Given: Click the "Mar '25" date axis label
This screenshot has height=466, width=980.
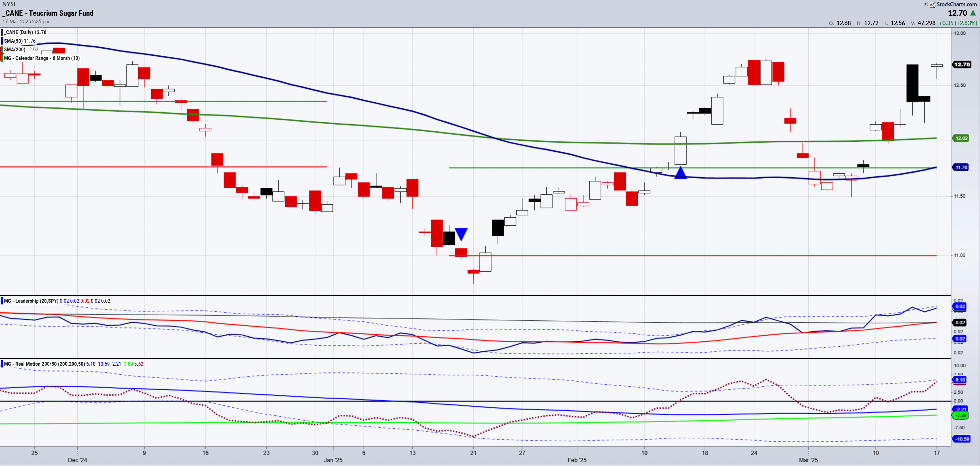Looking at the screenshot, I should pyautogui.click(x=808, y=460).
